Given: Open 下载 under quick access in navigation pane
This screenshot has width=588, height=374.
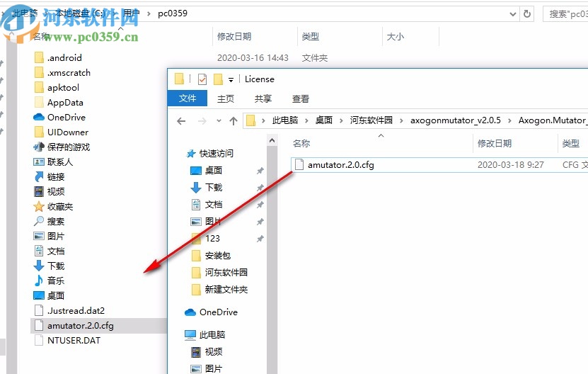Looking at the screenshot, I should (x=213, y=188).
